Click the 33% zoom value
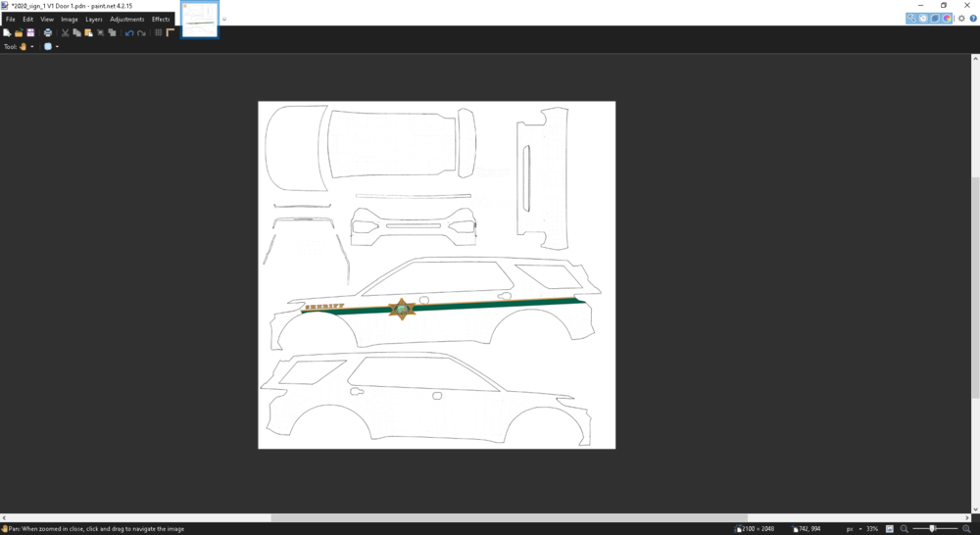 click(x=872, y=529)
